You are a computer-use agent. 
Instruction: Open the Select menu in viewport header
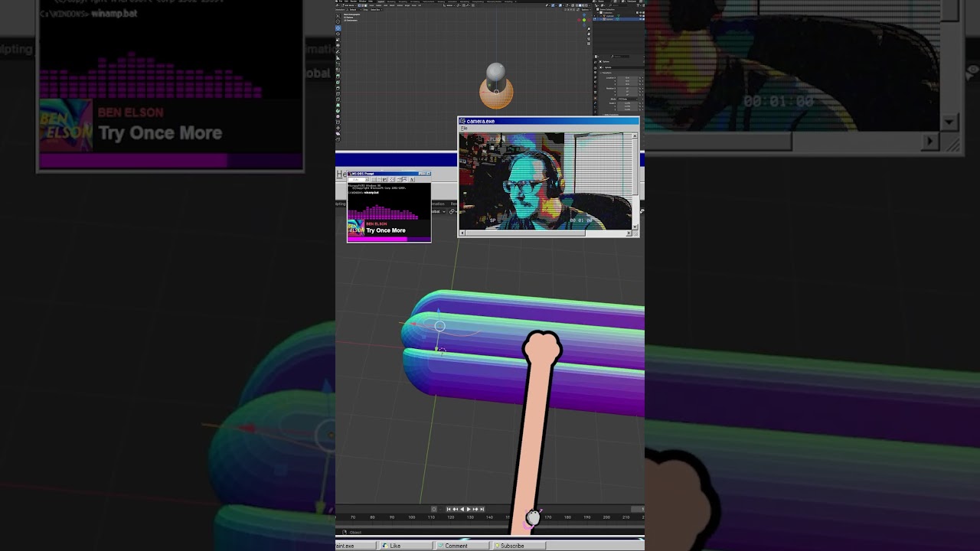(x=378, y=5)
